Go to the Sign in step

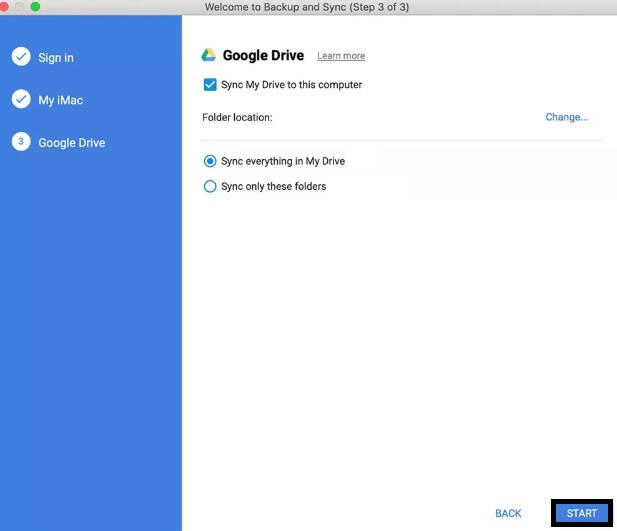(x=56, y=58)
